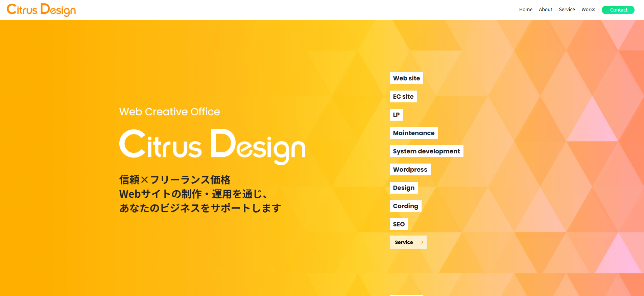644x296 pixels.
Task: Select the Web site tag
Action: pos(406,78)
